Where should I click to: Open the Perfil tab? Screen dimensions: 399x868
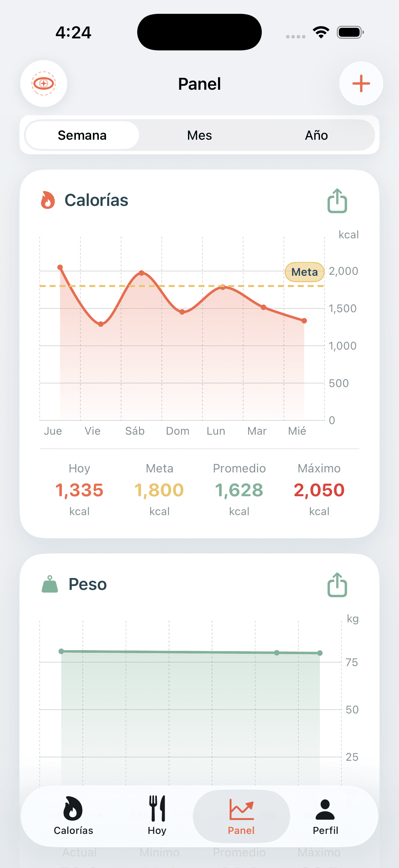(x=325, y=816)
